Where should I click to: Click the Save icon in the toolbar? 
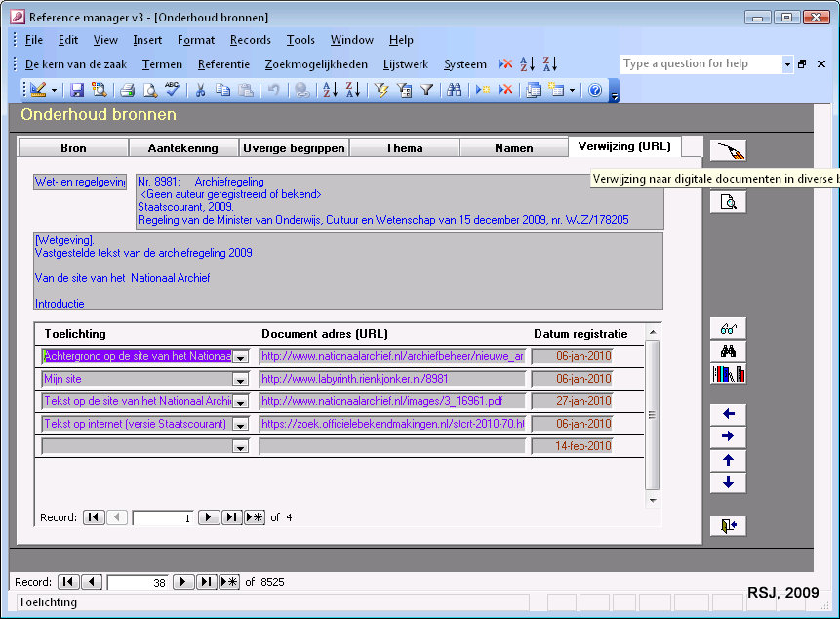point(77,90)
